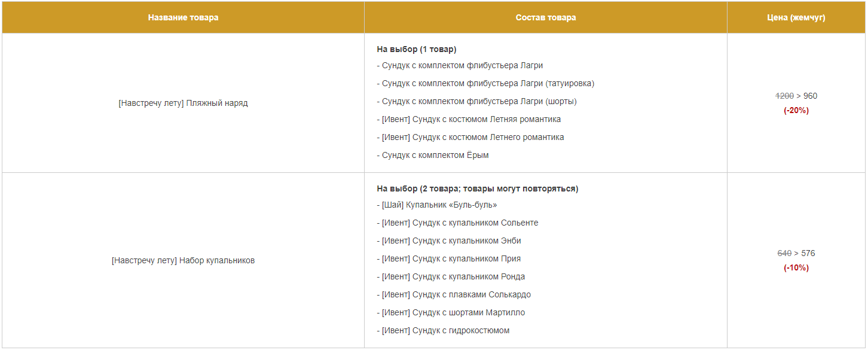Click the red (-20%) discount label
This screenshot has height=350, width=868.
coord(796,110)
